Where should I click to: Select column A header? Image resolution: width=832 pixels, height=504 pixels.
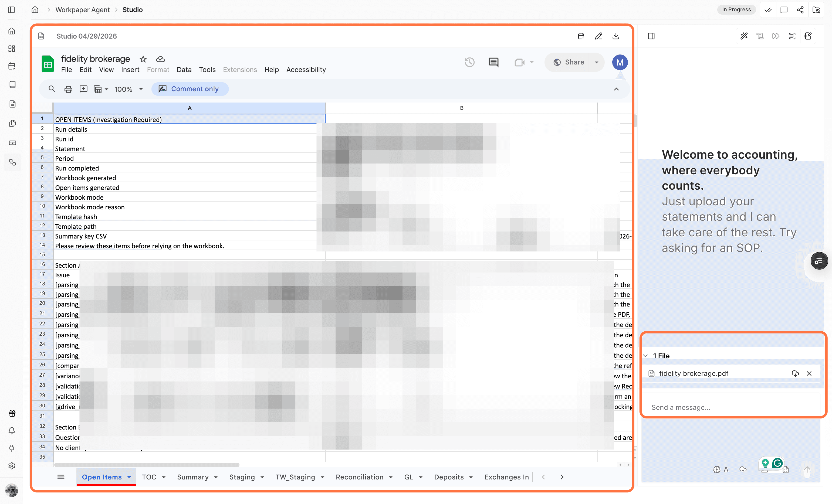(190, 108)
